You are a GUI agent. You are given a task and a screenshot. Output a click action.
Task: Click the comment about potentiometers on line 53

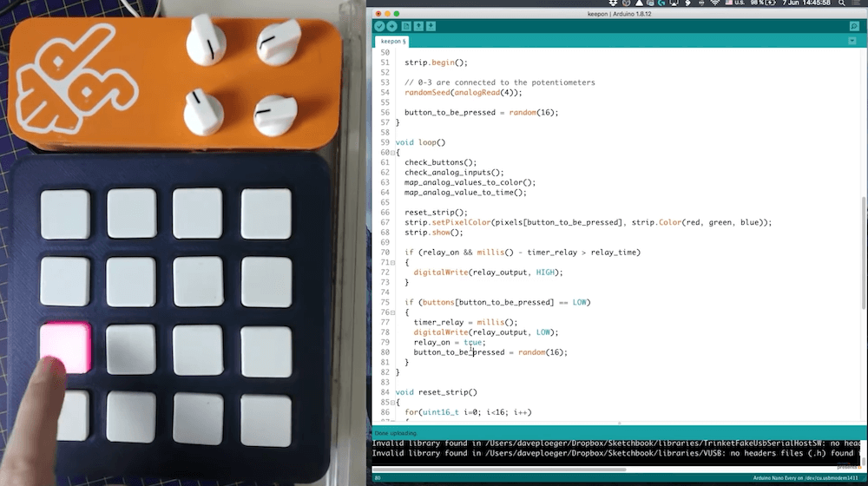pos(500,82)
